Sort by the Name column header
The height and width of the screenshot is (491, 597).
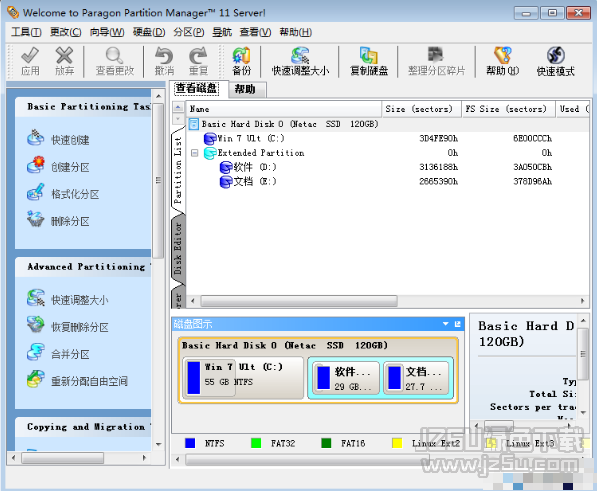click(x=284, y=109)
